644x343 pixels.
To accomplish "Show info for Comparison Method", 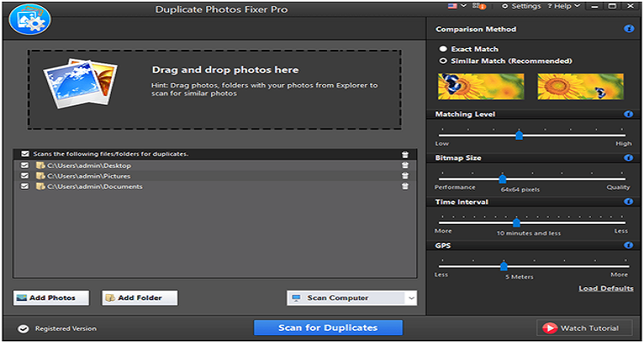I will pos(629,28).
